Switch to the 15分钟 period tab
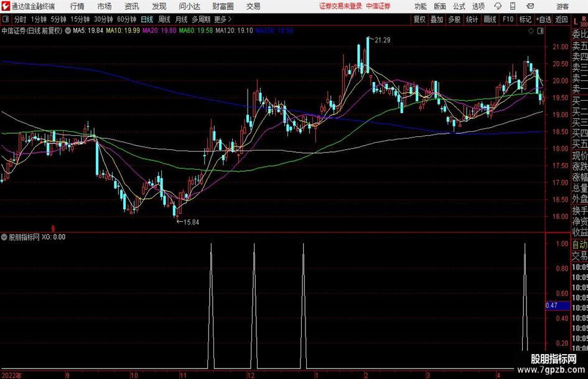This screenshot has width=588, height=379. (x=80, y=19)
